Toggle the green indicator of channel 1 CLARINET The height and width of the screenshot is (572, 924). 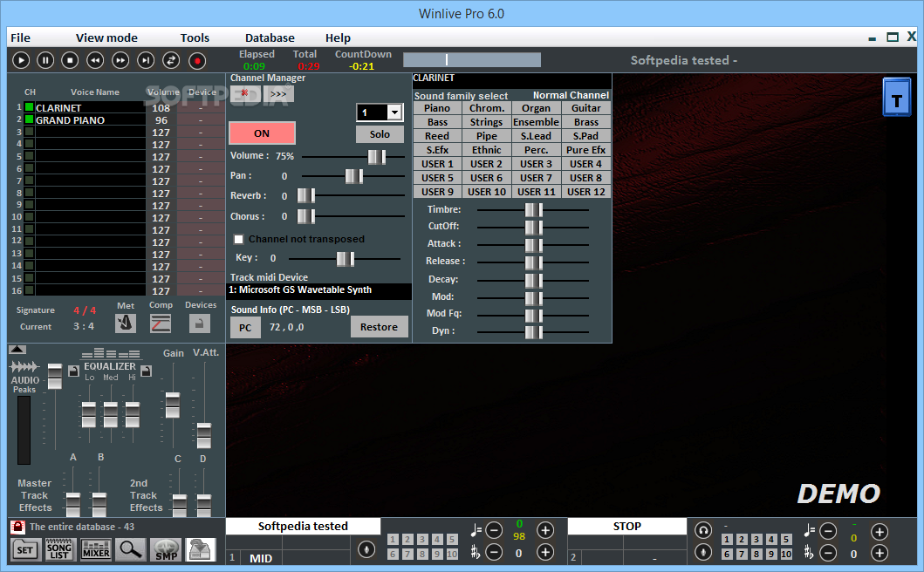pos(29,107)
